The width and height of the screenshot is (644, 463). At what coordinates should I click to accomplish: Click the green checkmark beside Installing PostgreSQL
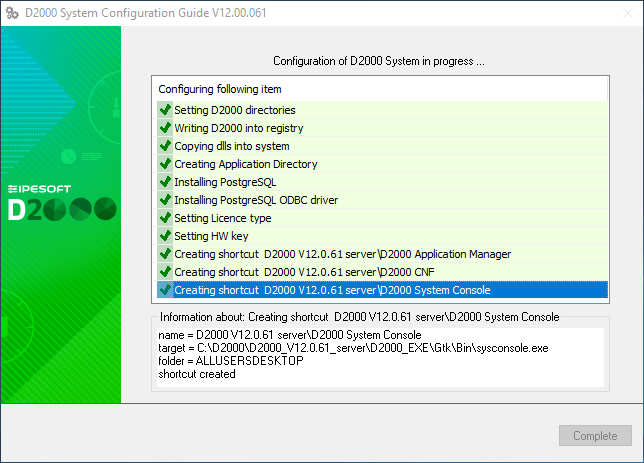(165, 182)
